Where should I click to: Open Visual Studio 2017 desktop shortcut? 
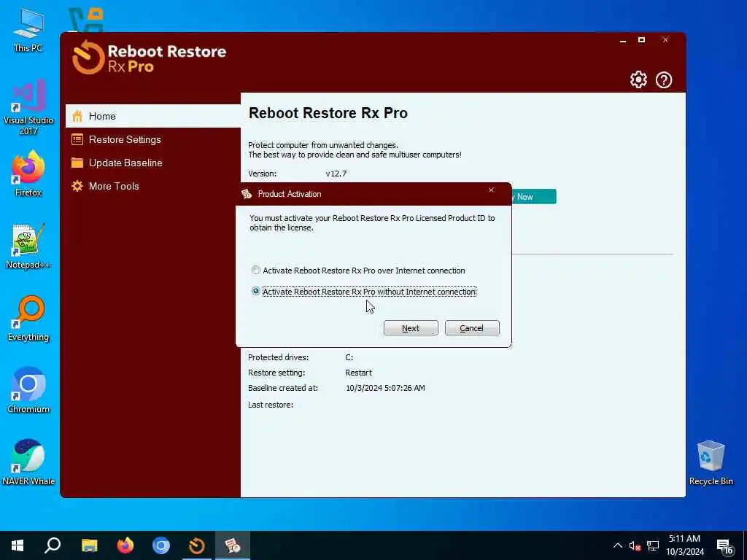28,107
